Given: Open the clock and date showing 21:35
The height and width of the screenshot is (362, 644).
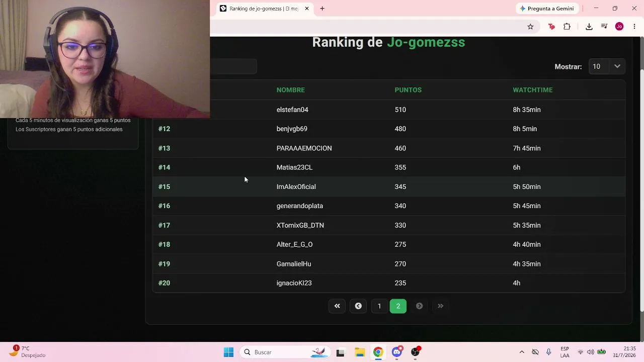Looking at the screenshot, I should tap(624, 352).
